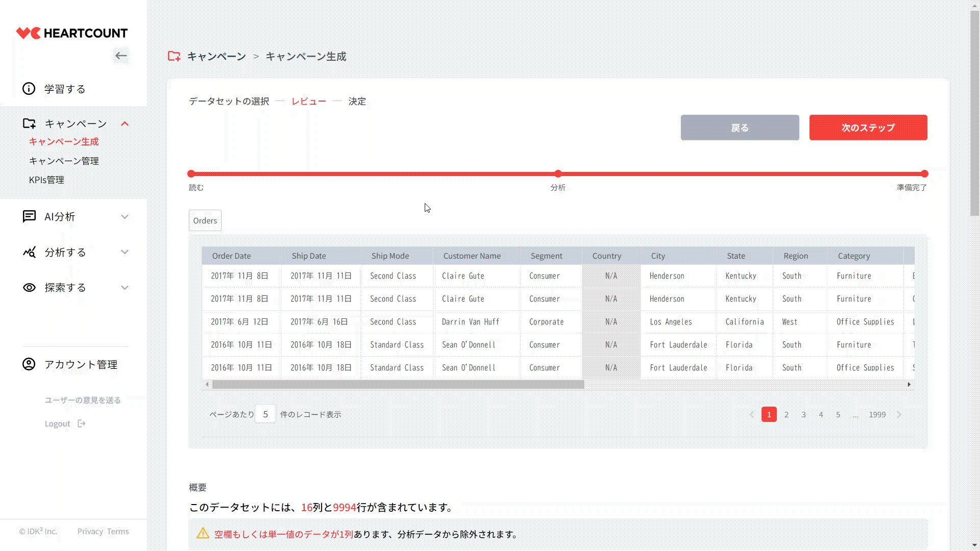The image size is (980, 551).
Task: Expand the AI分析 menu chevron
Action: (125, 217)
